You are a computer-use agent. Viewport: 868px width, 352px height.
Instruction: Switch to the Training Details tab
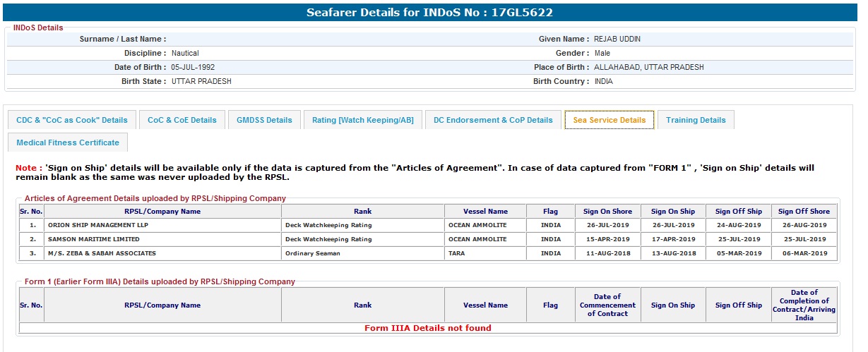coord(696,120)
